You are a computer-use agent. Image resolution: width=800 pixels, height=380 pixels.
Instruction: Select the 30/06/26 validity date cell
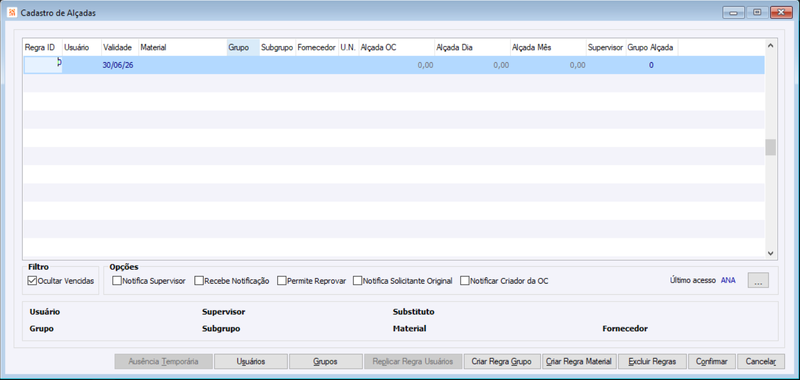120,65
